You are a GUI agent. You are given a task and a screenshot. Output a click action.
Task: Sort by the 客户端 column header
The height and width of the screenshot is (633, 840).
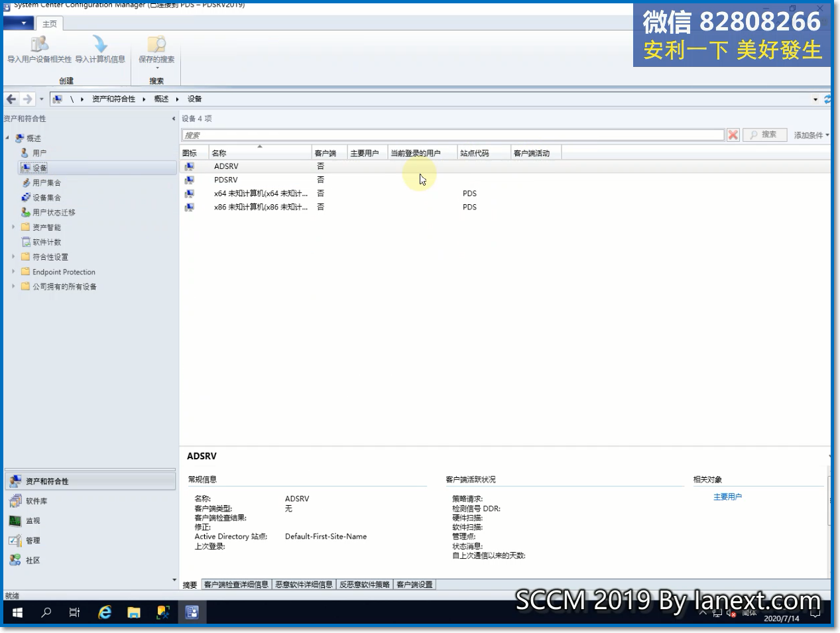(x=330, y=153)
